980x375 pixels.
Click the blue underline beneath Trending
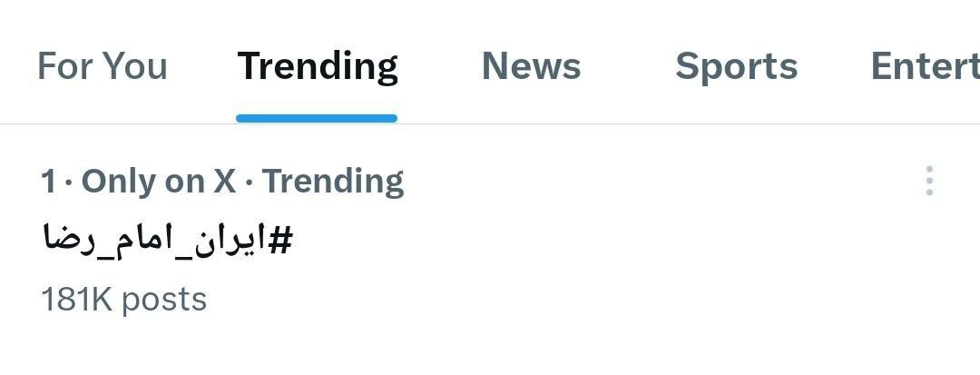pyautogui.click(x=317, y=118)
